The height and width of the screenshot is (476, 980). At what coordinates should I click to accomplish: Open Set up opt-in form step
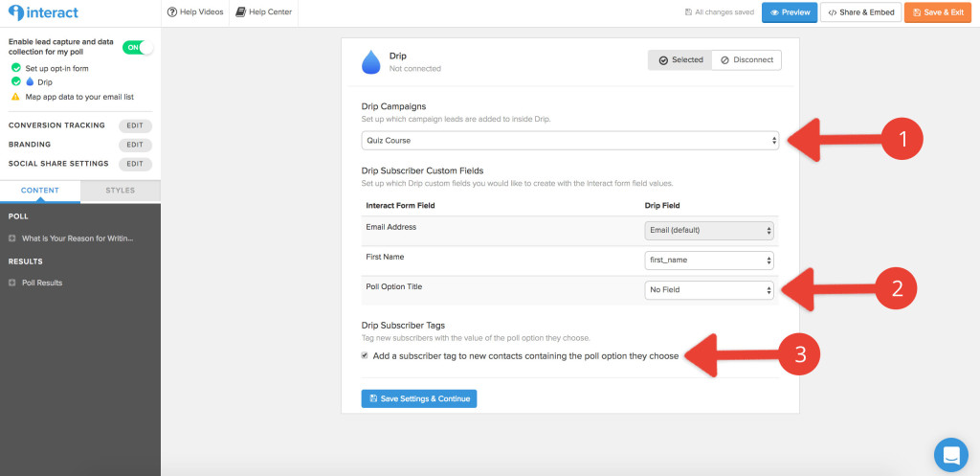click(x=56, y=68)
